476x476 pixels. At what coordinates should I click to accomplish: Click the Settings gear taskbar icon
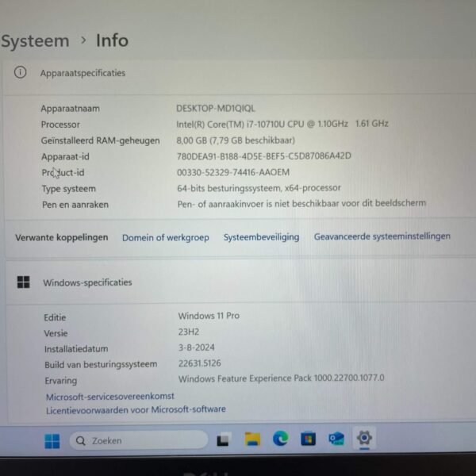[x=364, y=438]
